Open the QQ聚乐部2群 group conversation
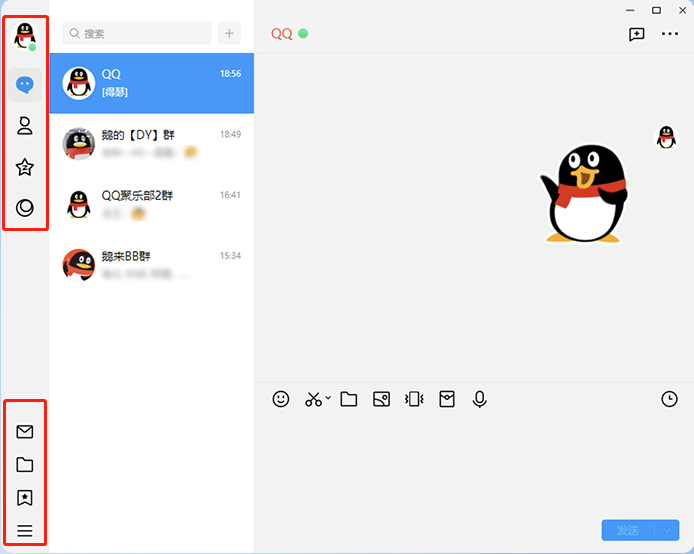 click(x=152, y=204)
